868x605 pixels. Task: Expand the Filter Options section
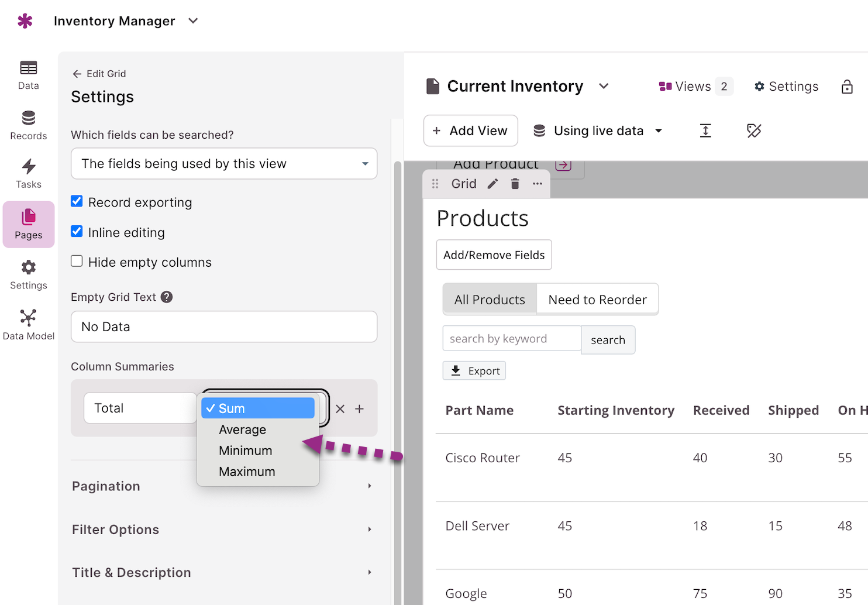(222, 530)
